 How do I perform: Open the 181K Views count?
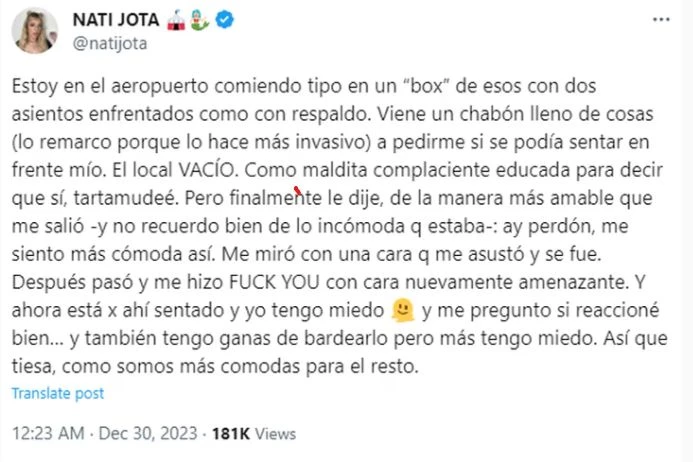click(252, 434)
